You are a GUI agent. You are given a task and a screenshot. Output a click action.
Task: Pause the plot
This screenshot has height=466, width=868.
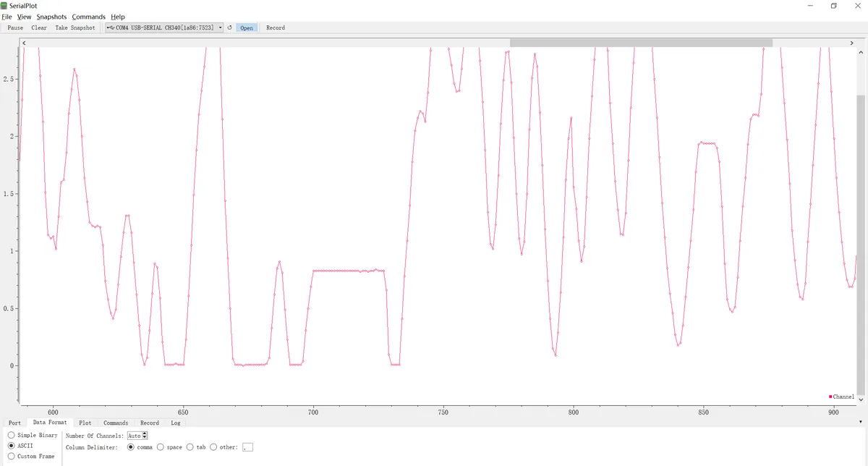coord(15,27)
